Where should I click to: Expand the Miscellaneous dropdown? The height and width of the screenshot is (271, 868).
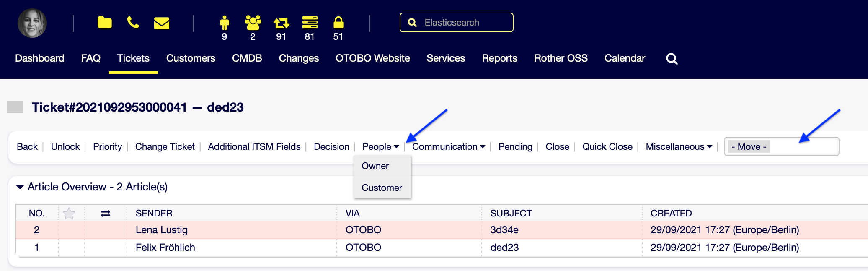[x=679, y=147]
